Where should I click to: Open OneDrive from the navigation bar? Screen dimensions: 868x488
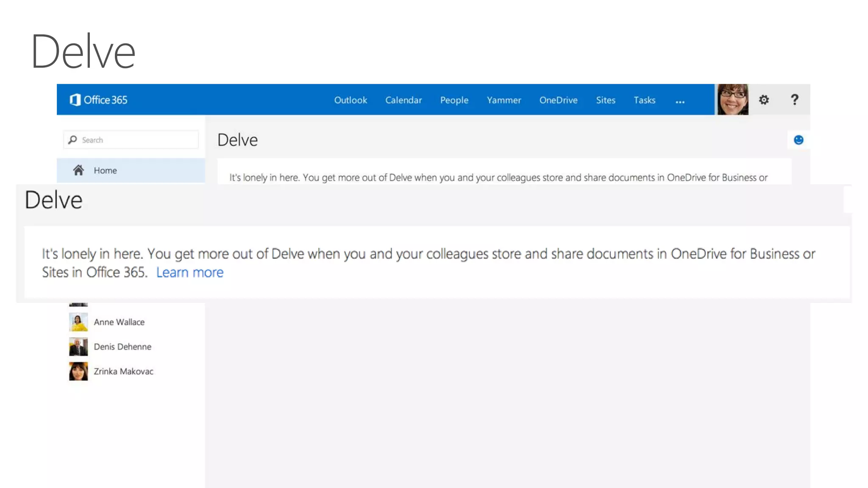pyautogui.click(x=558, y=100)
